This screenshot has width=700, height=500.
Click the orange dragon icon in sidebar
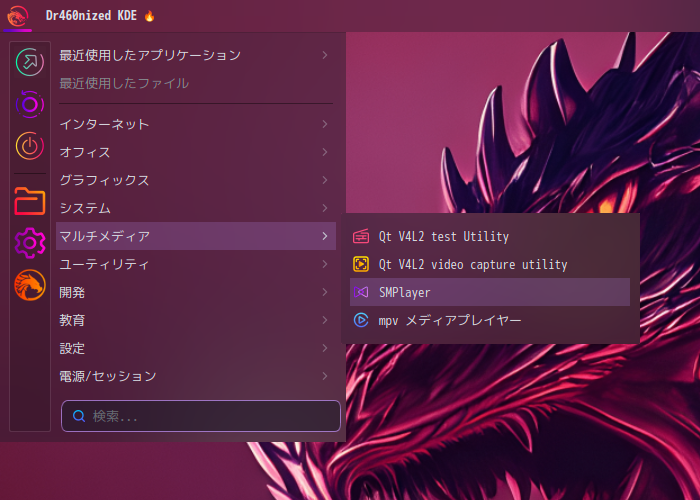tap(30, 285)
